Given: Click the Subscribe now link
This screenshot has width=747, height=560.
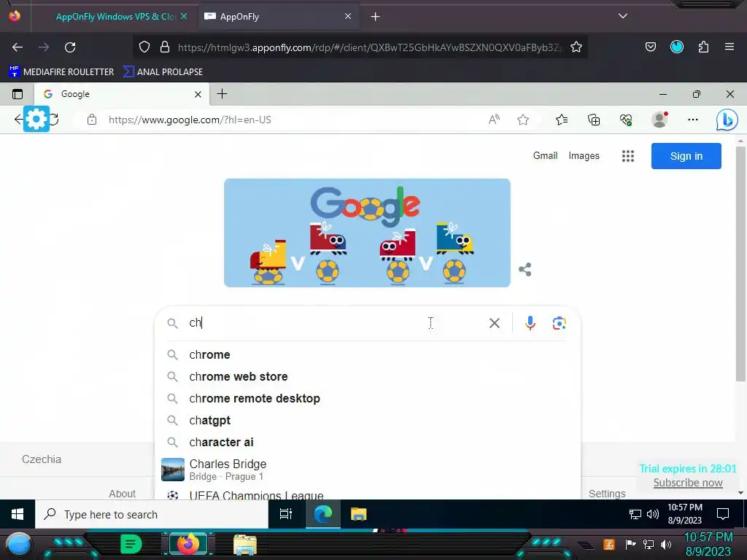Looking at the screenshot, I should click(688, 483).
